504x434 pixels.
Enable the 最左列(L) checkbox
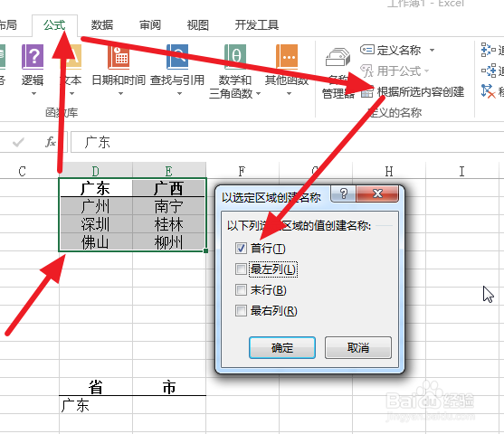tap(241, 269)
